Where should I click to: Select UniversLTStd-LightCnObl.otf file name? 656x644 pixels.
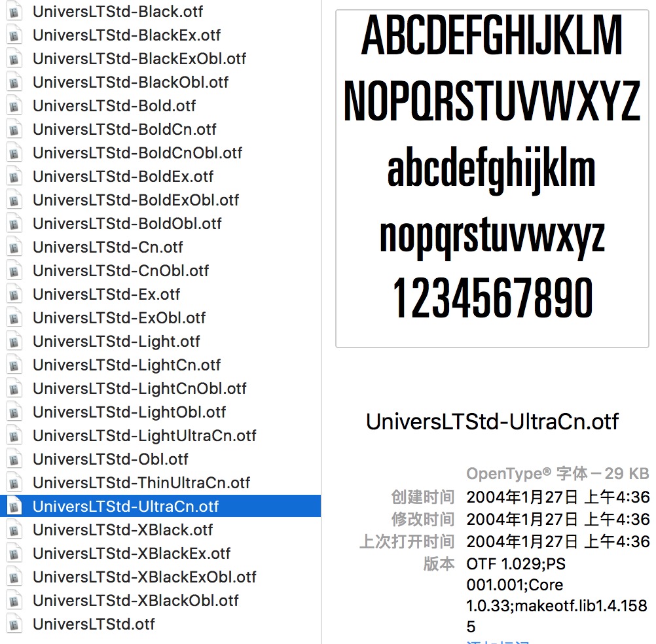(x=139, y=389)
